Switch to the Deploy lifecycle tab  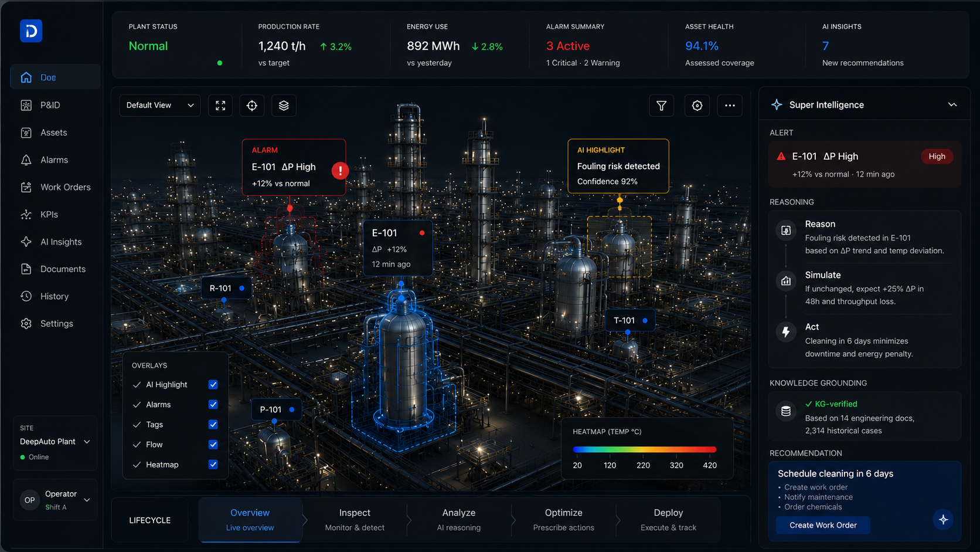[x=668, y=520]
